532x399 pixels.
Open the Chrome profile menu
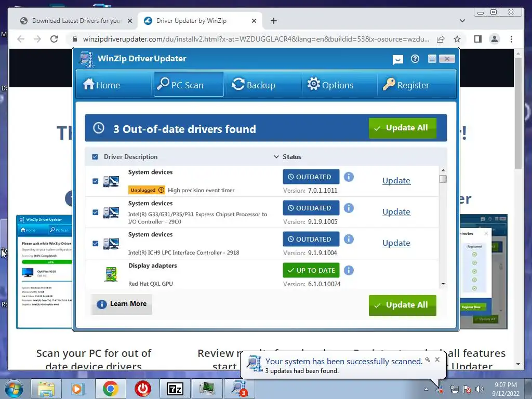[495, 39]
